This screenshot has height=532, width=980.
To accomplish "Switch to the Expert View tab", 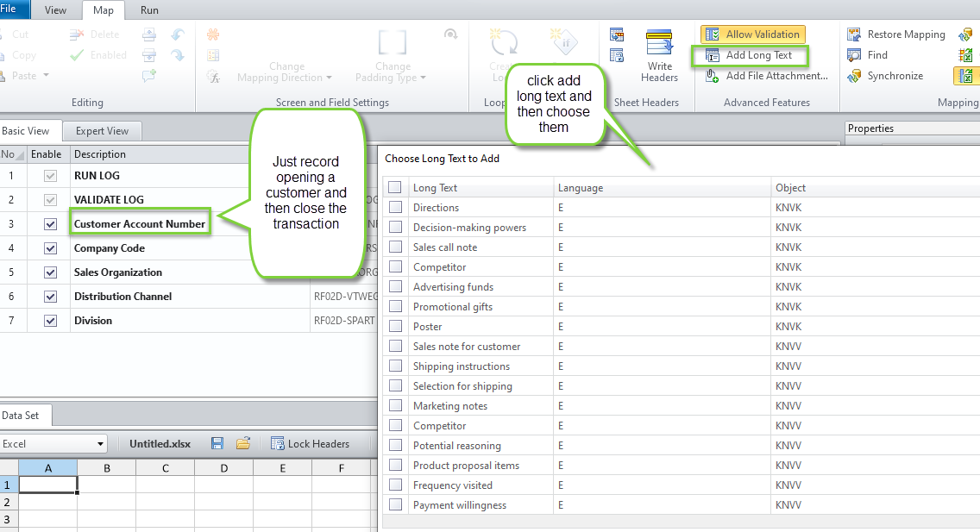I will (x=102, y=131).
